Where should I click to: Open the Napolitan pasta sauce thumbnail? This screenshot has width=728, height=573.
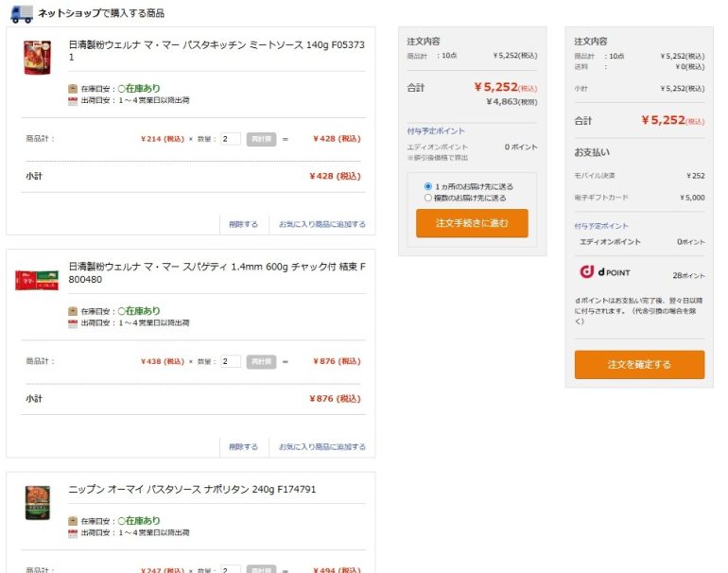[x=37, y=502]
